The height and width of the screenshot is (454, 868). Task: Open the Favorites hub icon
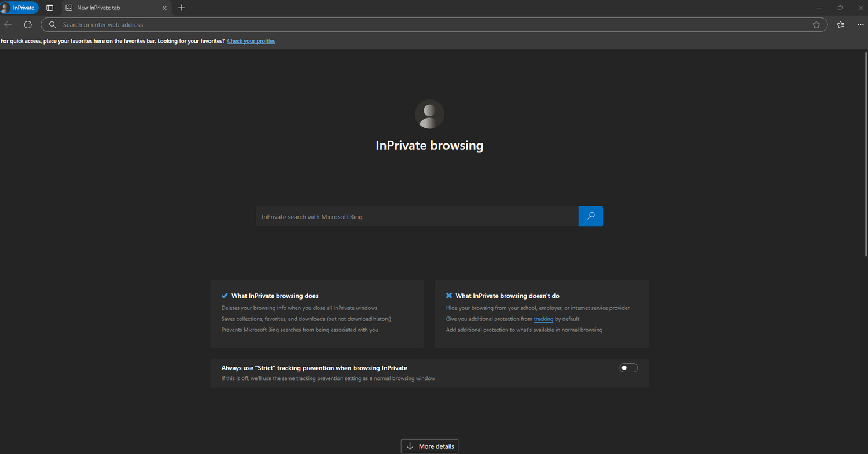click(841, 24)
